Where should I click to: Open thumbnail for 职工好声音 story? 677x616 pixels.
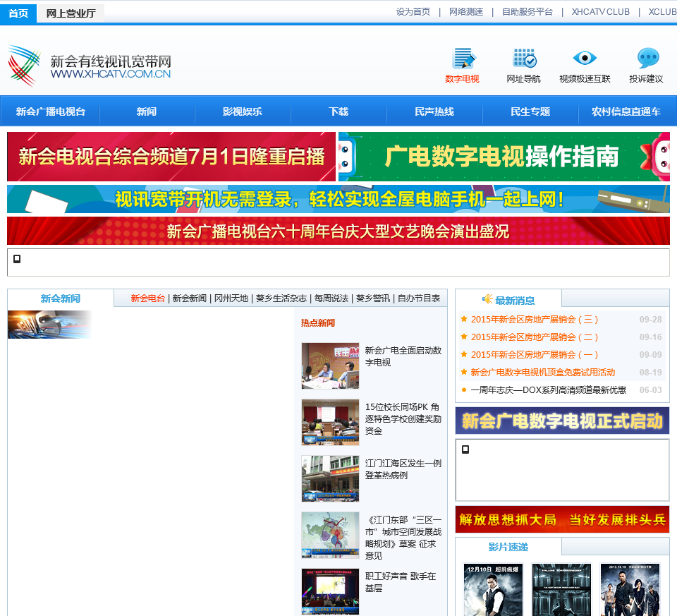pos(330,591)
